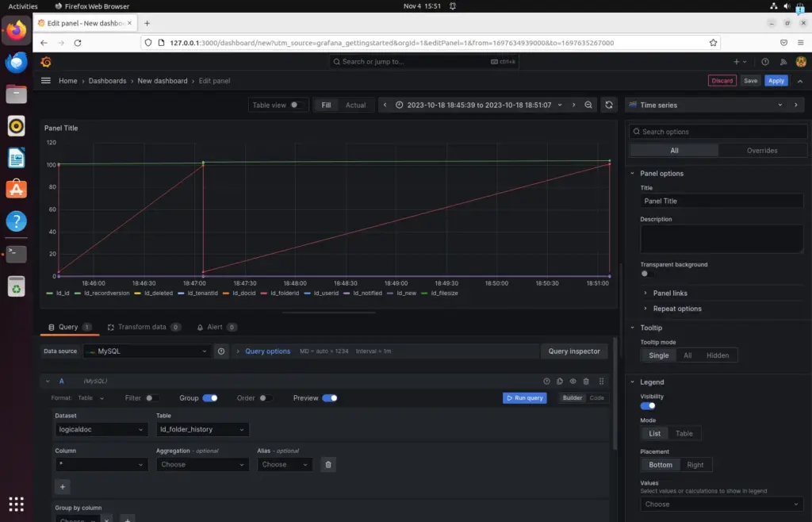Open the time range picker dropdown
This screenshot has width=812, height=522.
479,106
